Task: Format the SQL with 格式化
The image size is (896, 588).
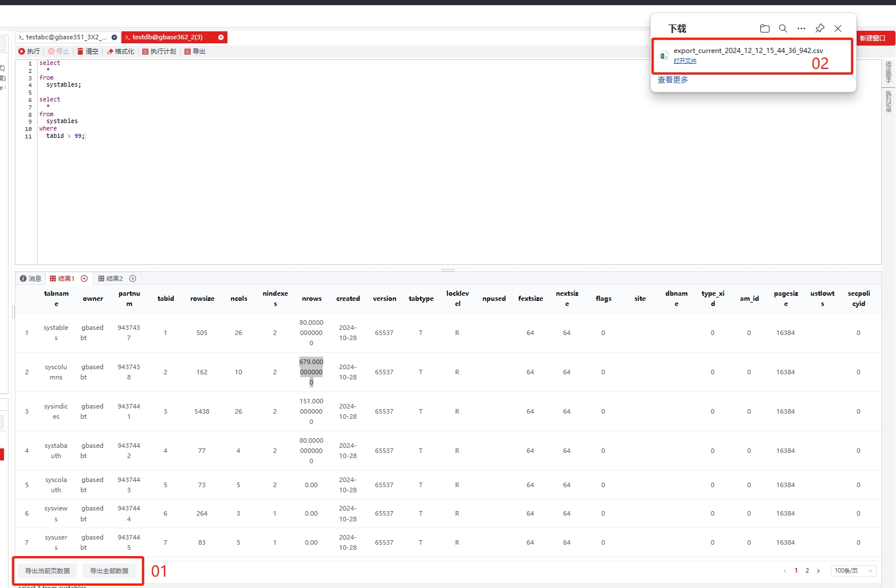Action: [120, 51]
